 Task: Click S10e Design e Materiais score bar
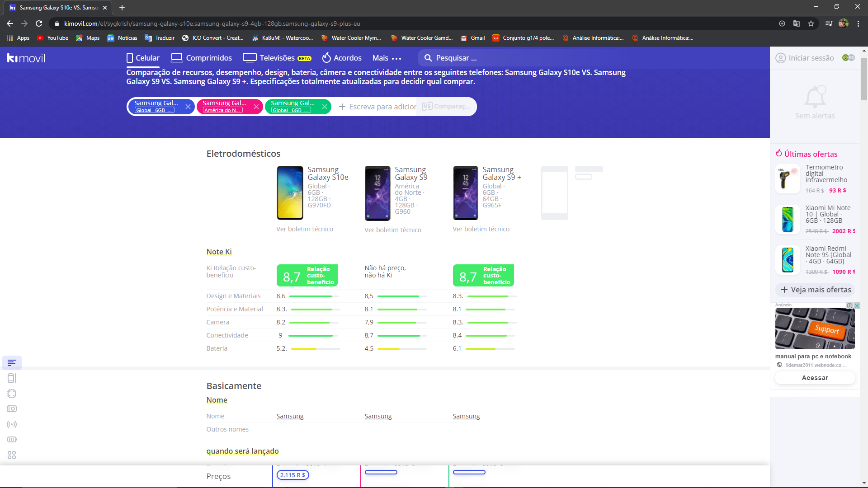pyautogui.click(x=314, y=296)
